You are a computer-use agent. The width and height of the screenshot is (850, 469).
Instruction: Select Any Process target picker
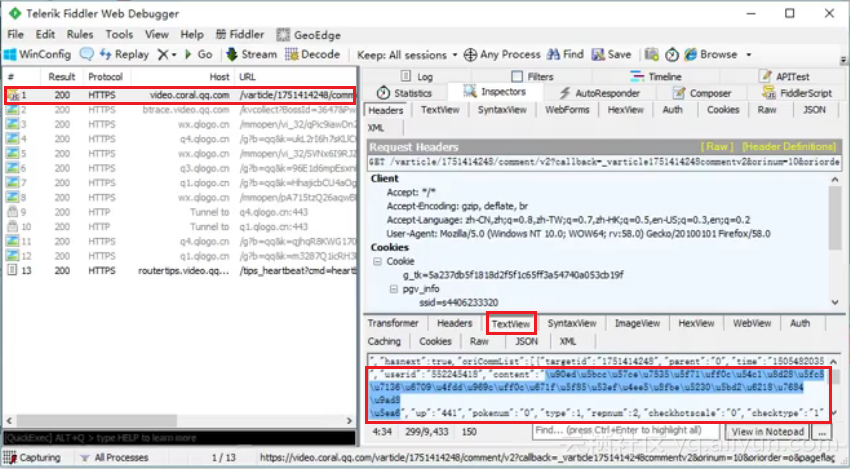[503, 54]
